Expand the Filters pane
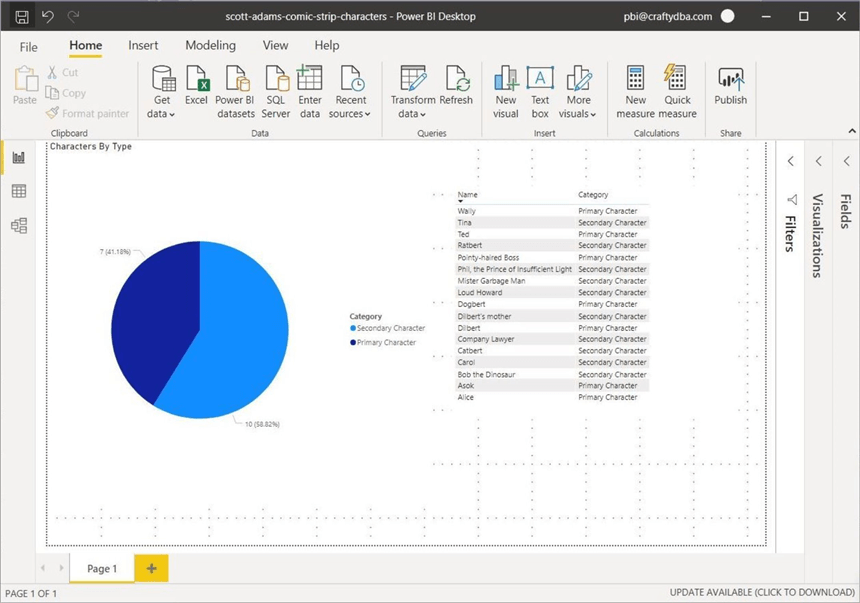The width and height of the screenshot is (860, 603). pyautogui.click(x=790, y=161)
